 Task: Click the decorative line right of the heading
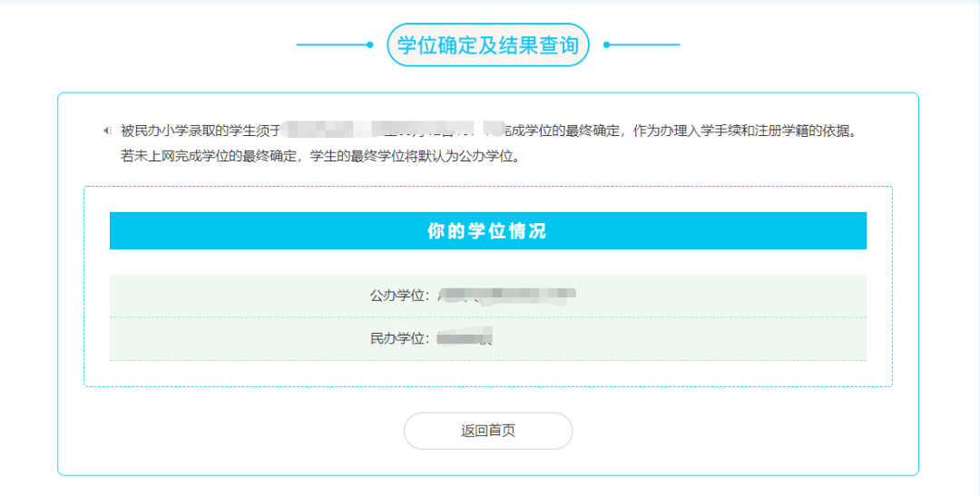(646, 44)
